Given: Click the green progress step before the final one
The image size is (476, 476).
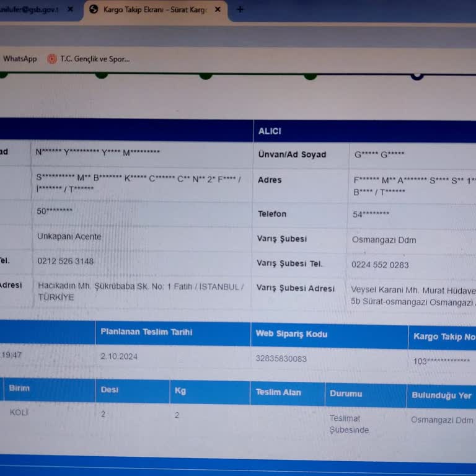Looking at the screenshot, I should pyautogui.click(x=311, y=76).
